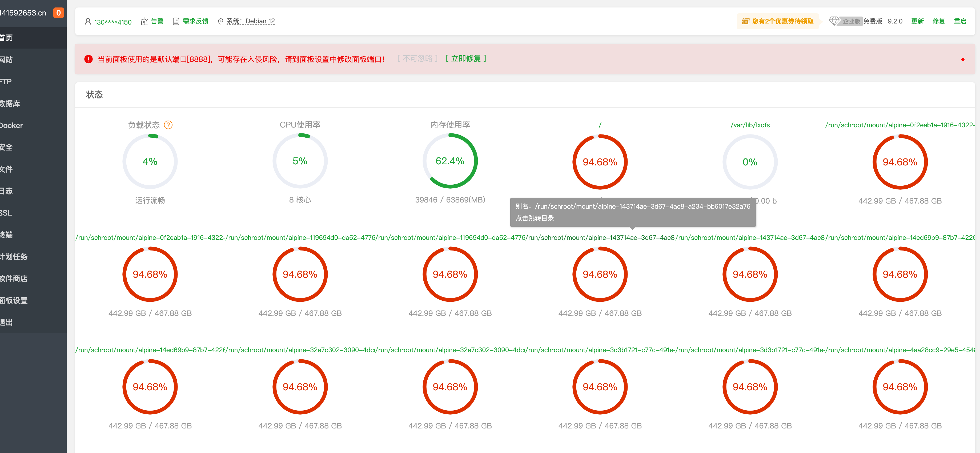Click the version number 9.2.0

pyautogui.click(x=895, y=21)
